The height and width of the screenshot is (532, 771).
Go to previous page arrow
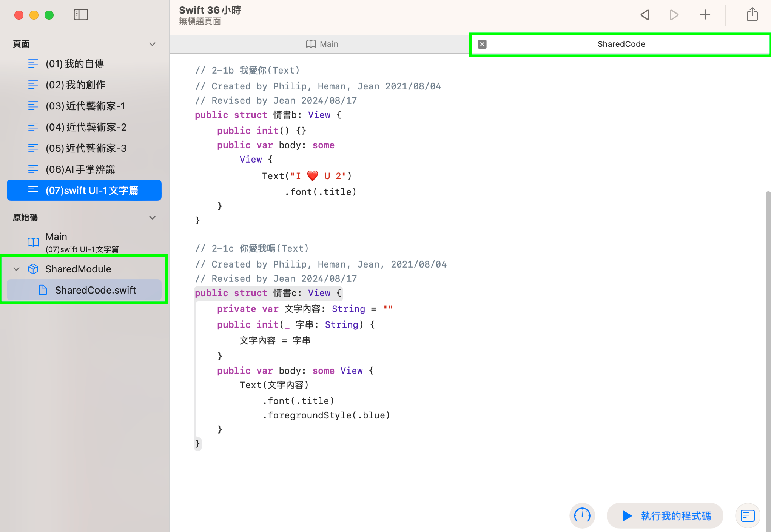[x=645, y=15]
